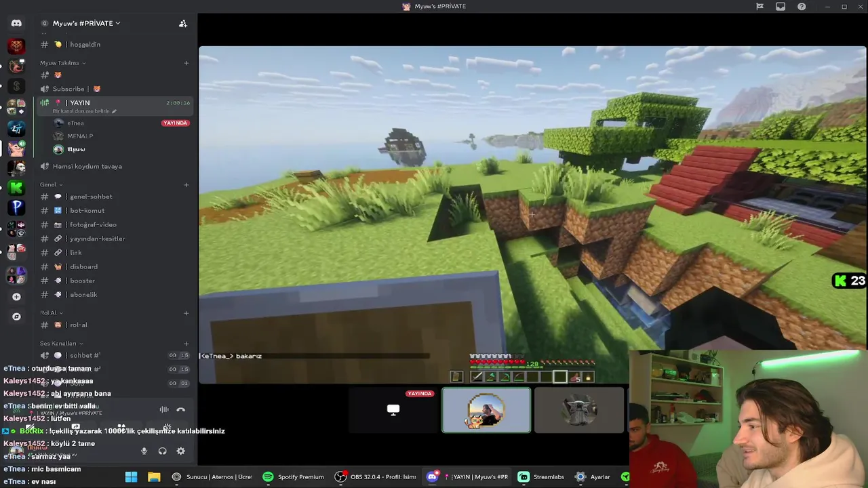Select the streaming screen tile with monitor icon
Screen dimensions: 868x488
point(393,410)
